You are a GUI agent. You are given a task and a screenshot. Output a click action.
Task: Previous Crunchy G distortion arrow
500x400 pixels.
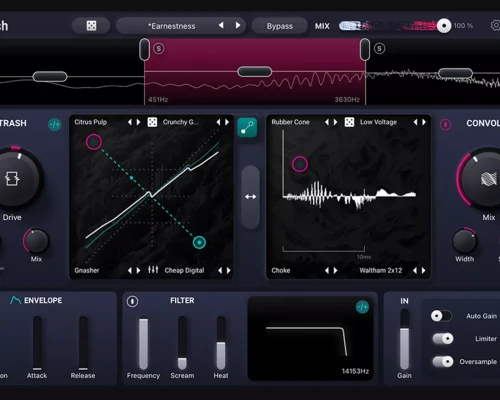pos(218,122)
